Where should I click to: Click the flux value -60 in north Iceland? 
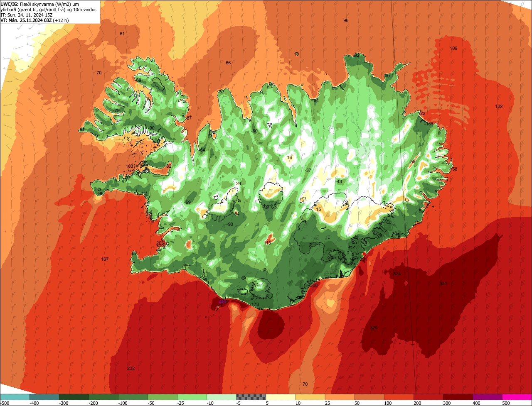255,131
